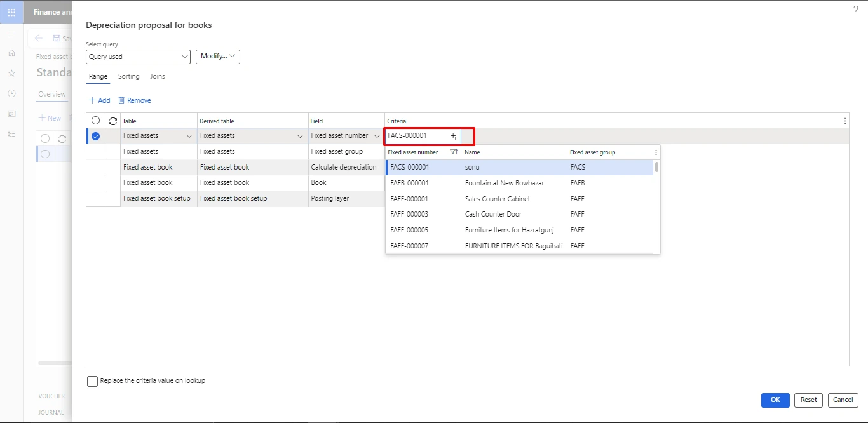Viewport: 868px width, 423px height.
Task: Select row circle in background grid
Action: [45, 154]
